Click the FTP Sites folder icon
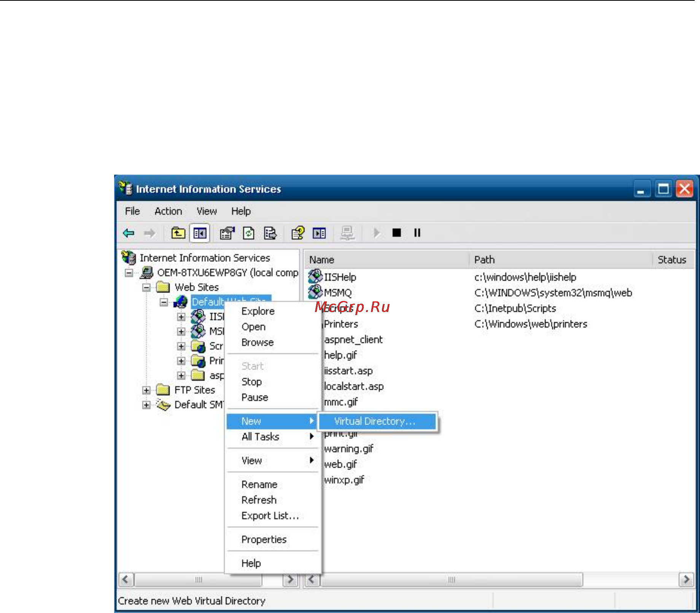The width and height of the screenshot is (700, 613). [x=163, y=390]
